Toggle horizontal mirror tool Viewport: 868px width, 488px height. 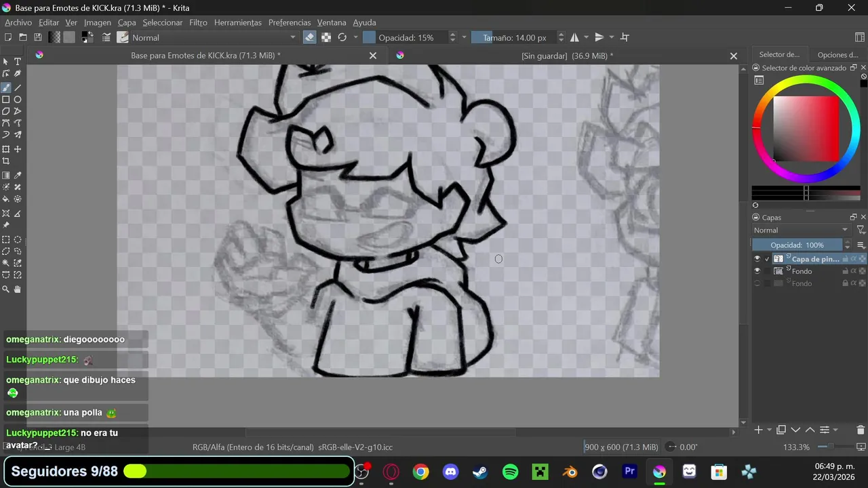point(574,37)
